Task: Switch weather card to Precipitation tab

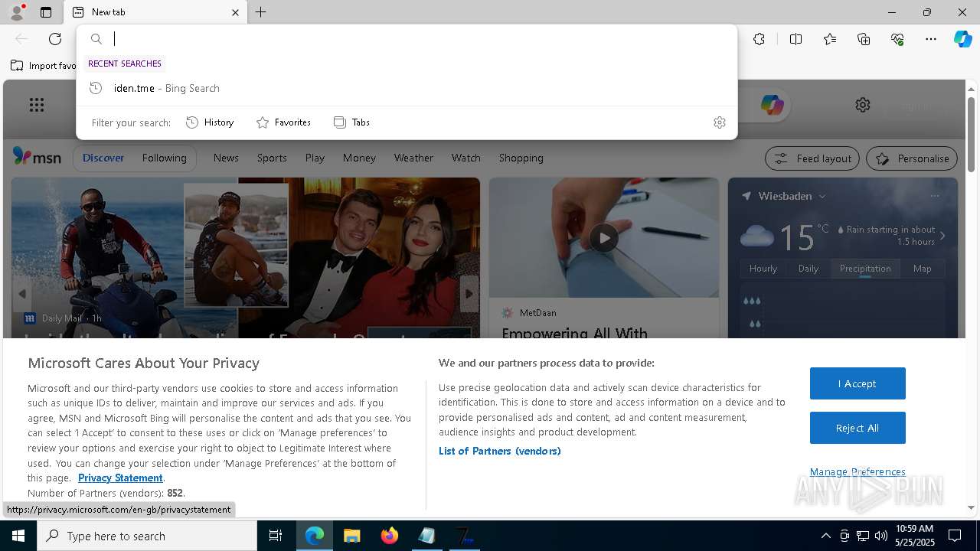Action: click(865, 269)
